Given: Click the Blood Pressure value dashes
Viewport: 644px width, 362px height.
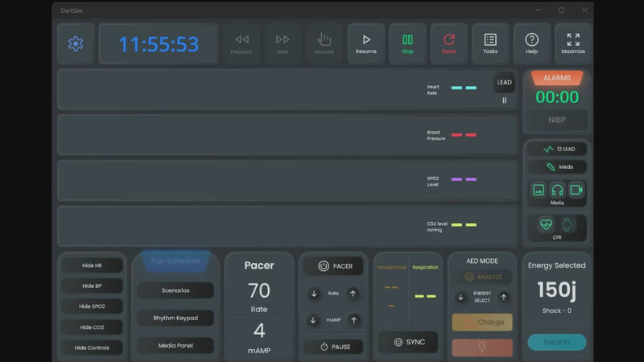Looking at the screenshot, I should (464, 134).
